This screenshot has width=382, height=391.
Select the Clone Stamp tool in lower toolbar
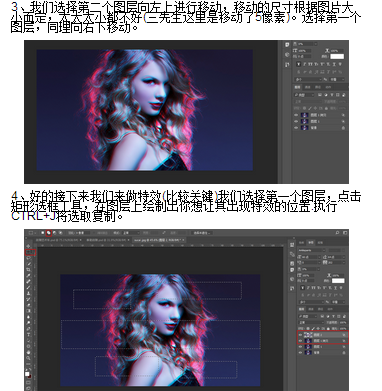tap(29, 293)
